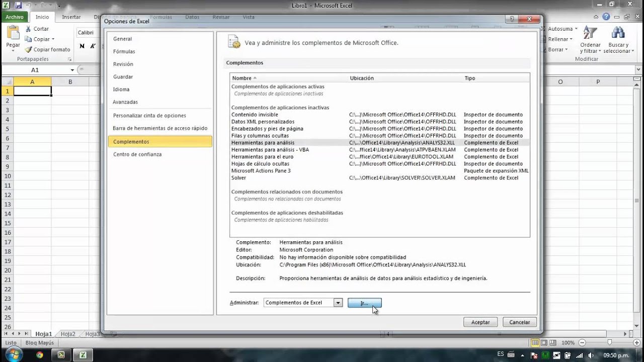Switch to the Hoja2 sheet tab
This screenshot has width=644, height=362.
pyautogui.click(x=68, y=334)
